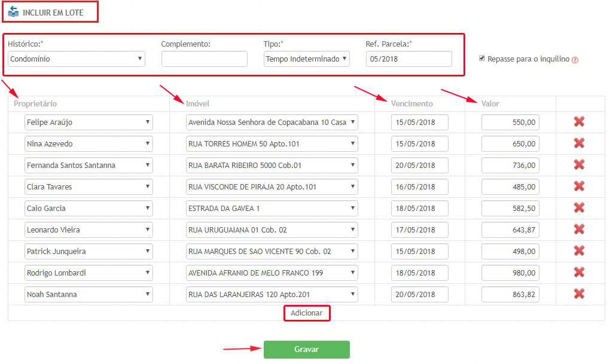Click the Complemento text field
This screenshot has height=364, width=613.
click(204, 59)
